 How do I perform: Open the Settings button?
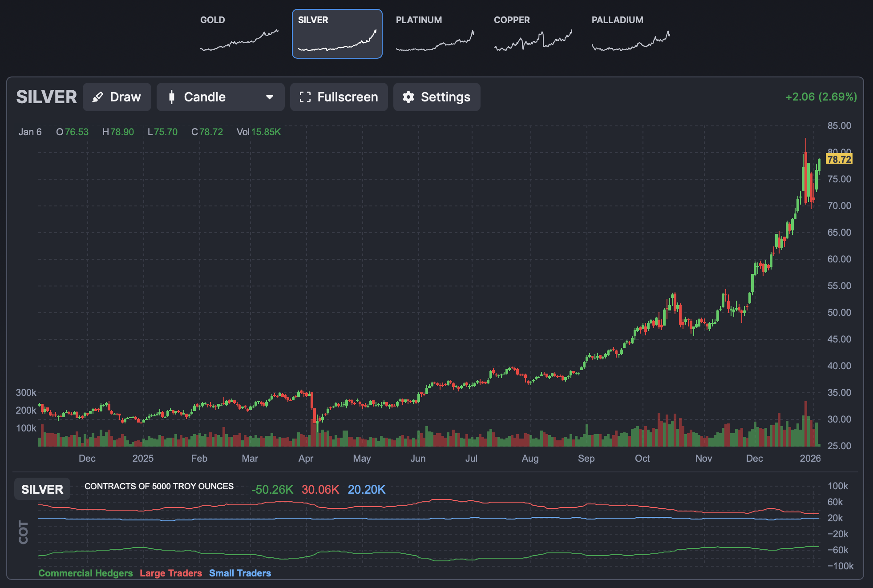[436, 97]
